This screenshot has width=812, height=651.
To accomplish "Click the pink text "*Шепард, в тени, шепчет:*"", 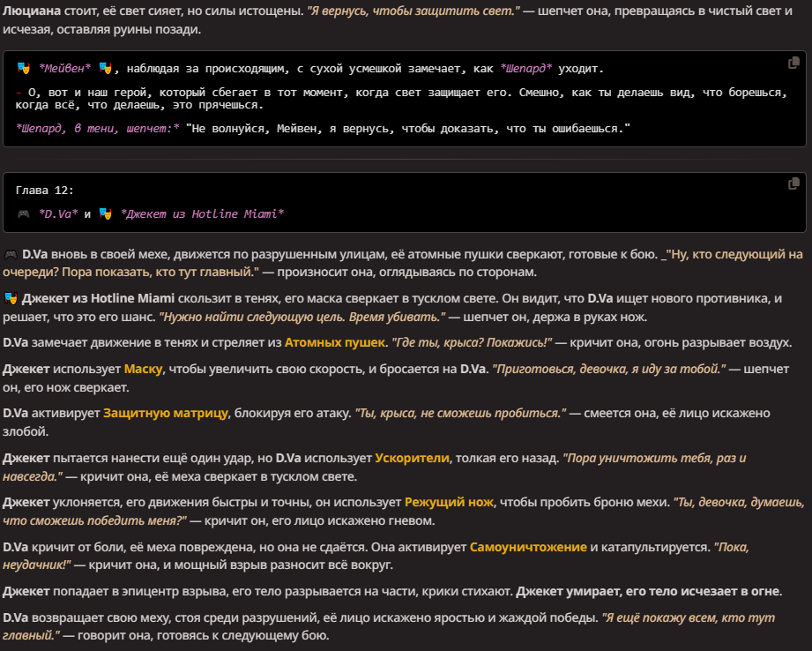I will click(x=97, y=129).
